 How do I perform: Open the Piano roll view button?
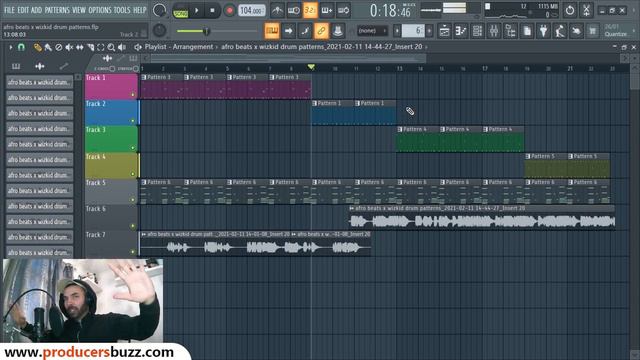(461, 31)
